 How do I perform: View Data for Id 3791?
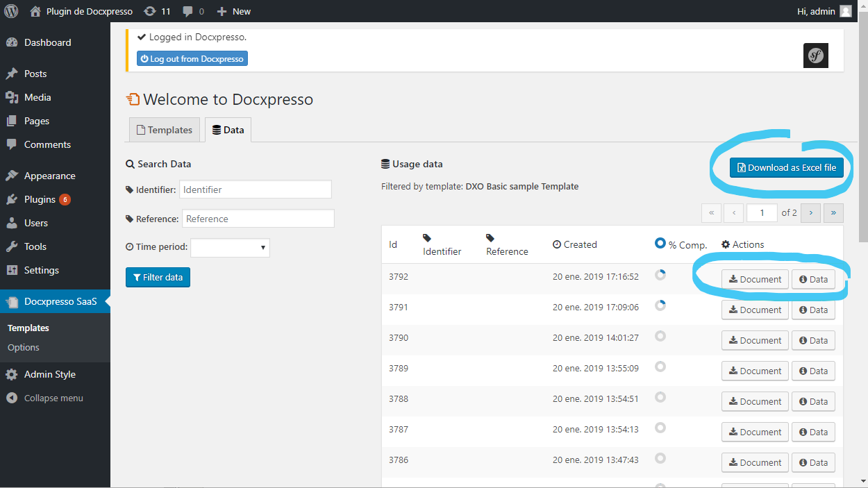coord(813,310)
